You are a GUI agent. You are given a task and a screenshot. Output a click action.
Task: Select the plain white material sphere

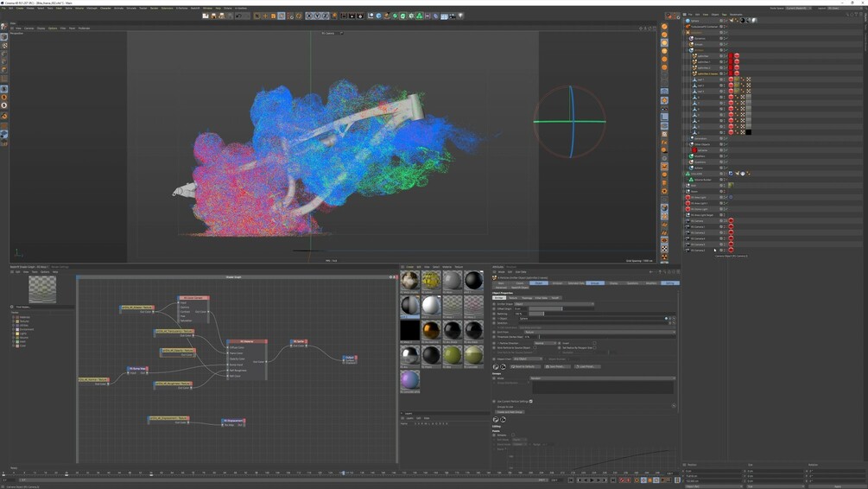tap(431, 305)
